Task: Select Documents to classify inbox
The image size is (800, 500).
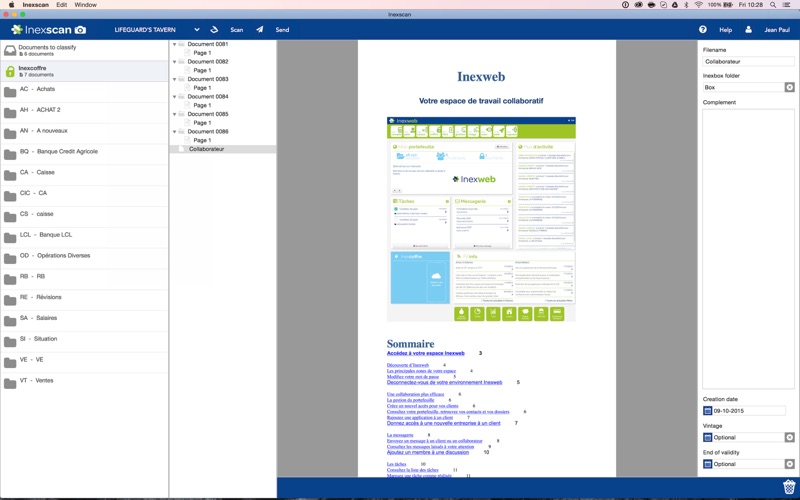Action: [84, 50]
